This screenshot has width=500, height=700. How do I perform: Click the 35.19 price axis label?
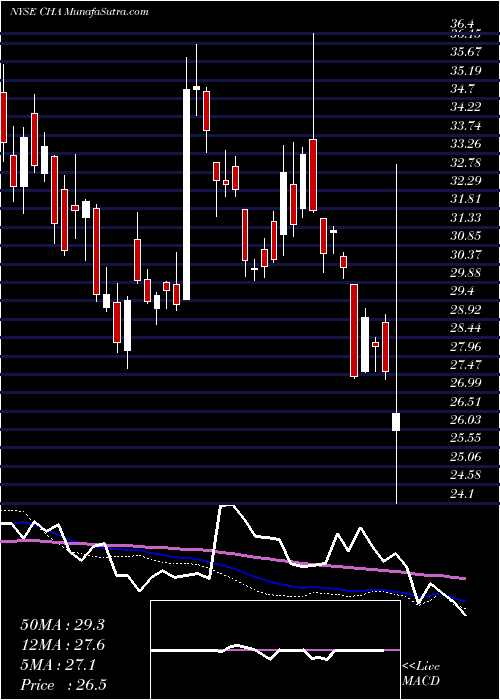click(466, 71)
